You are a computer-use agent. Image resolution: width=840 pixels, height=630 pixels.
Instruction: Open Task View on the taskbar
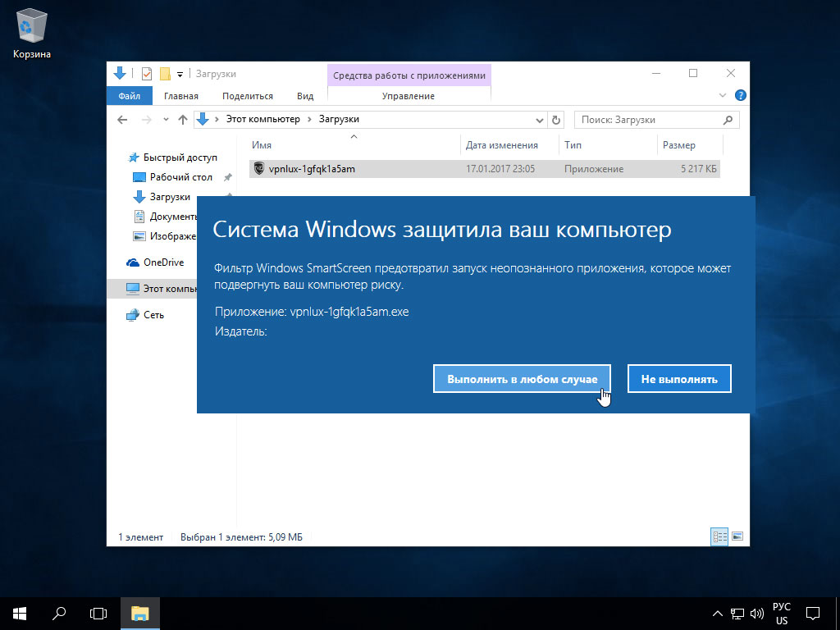coord(98,614)
